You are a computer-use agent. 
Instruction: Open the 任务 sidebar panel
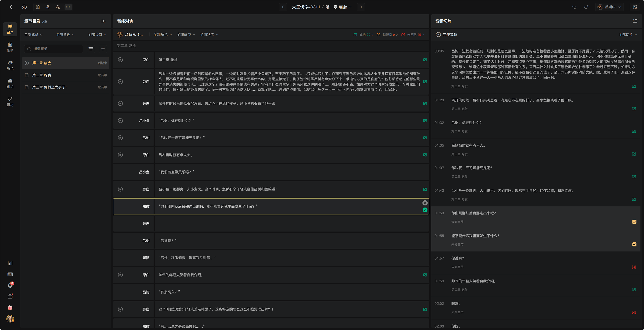(10, 47)
